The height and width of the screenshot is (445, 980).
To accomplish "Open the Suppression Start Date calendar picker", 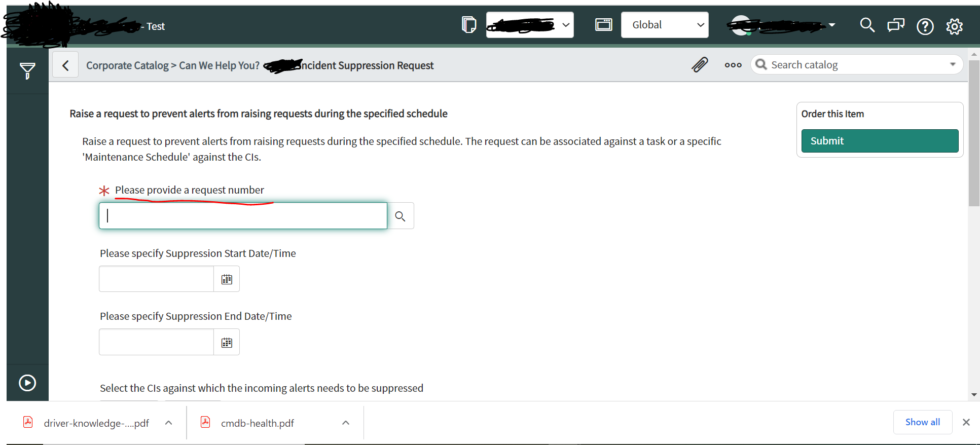I will (227, 279).
